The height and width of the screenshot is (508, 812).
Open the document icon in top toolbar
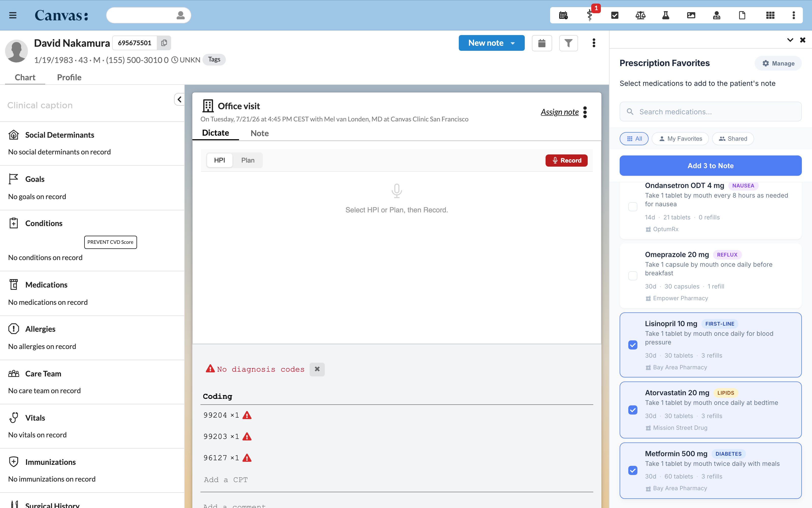(742, 15)
